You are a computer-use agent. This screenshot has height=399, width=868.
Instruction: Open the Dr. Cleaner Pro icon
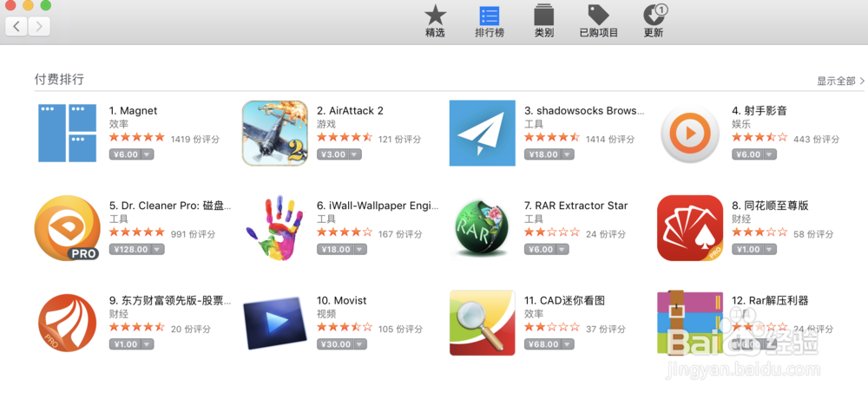coord(67,228)
